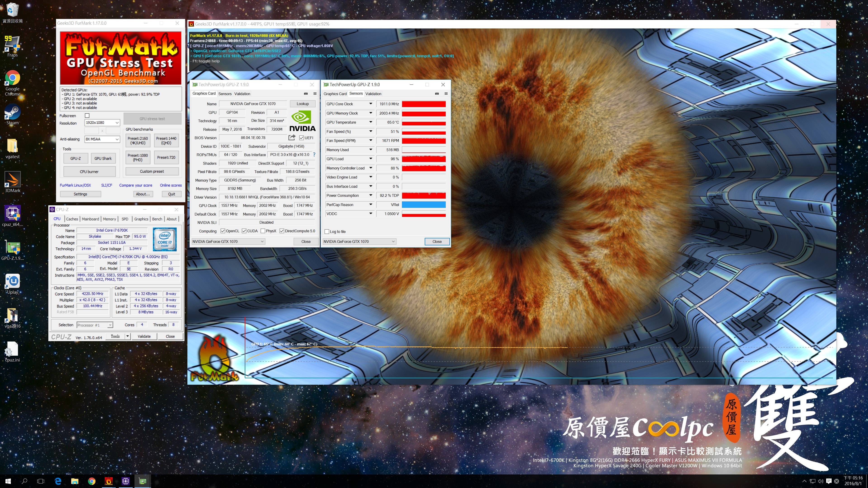Switch to the Caches tab in CPU-Z
This screenshot has height=488, width=868.
(x=72, y=219)
